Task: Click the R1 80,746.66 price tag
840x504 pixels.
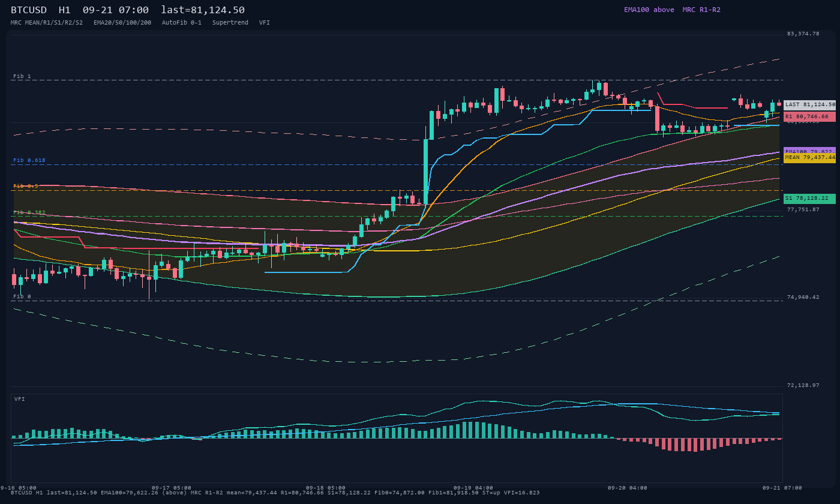Action: (x=809, y=116)
